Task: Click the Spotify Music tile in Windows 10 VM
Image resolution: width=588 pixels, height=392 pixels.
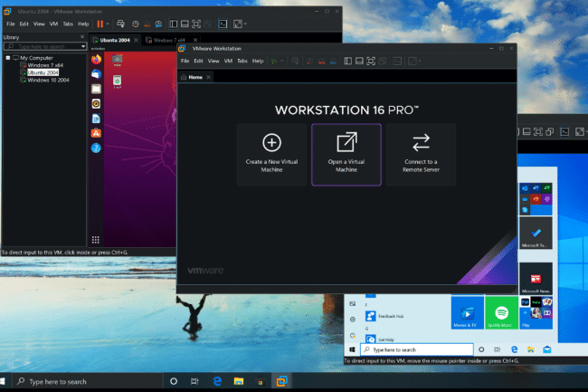Action: (501, 312)
